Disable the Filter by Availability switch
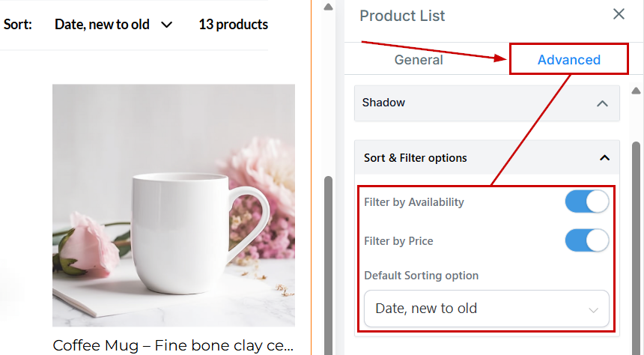 point(587,202)
